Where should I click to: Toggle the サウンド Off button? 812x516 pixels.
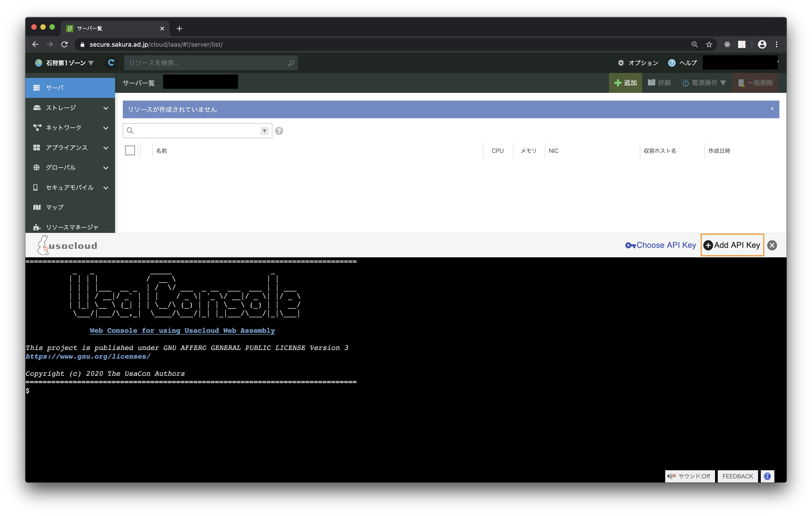click(688, 475)
